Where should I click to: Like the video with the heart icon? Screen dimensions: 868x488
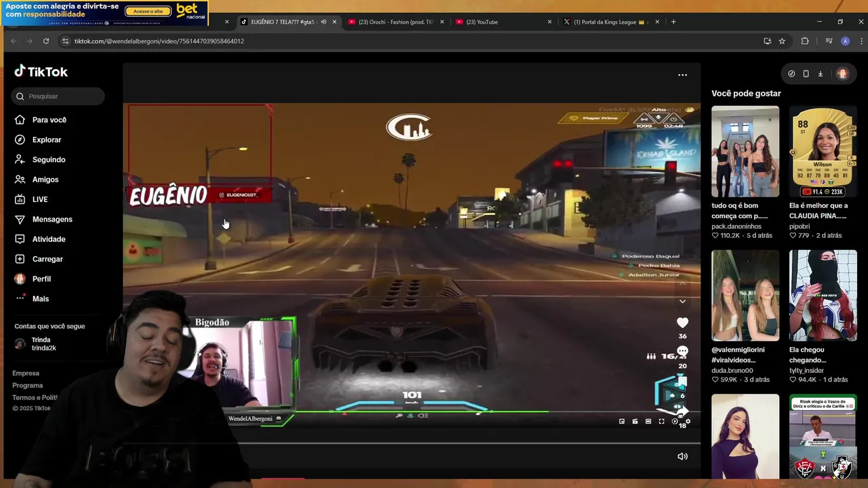coord(682,323)
